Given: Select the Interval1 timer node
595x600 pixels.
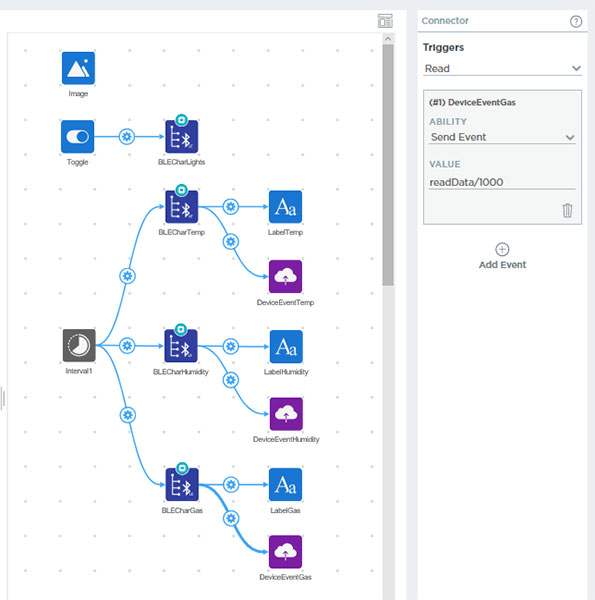Looking at the screenshot, I should pyautogui.click(x=79, y=345).
